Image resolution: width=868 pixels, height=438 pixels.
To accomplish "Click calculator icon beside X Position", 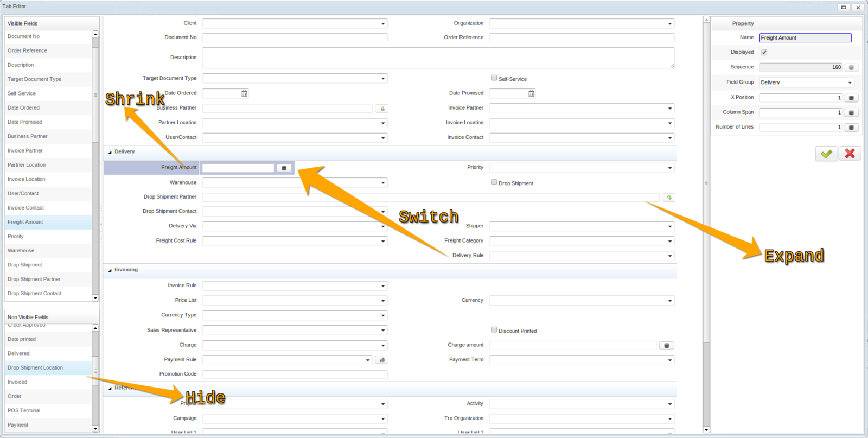I will (851, 98).
